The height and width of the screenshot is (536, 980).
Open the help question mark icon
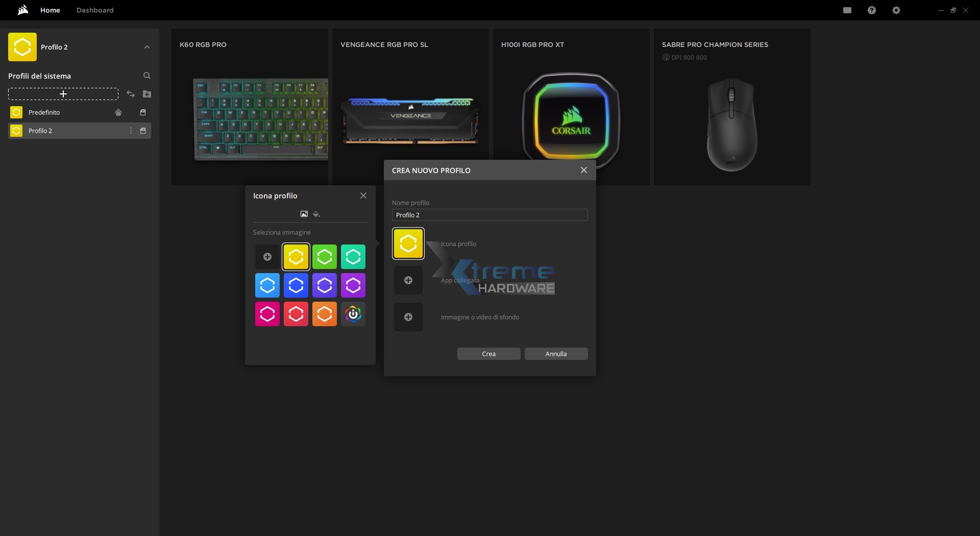pyautogui.click(x=871, y=10)
